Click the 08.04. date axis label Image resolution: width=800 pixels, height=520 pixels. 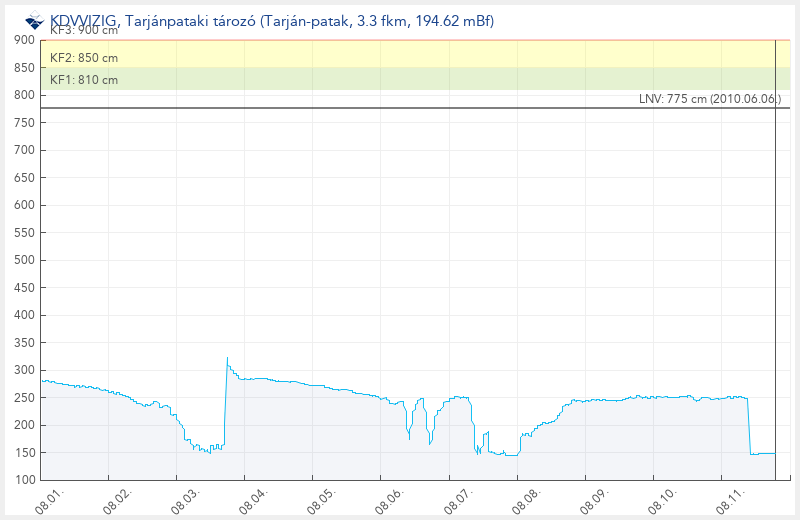(x=254, y=501)
